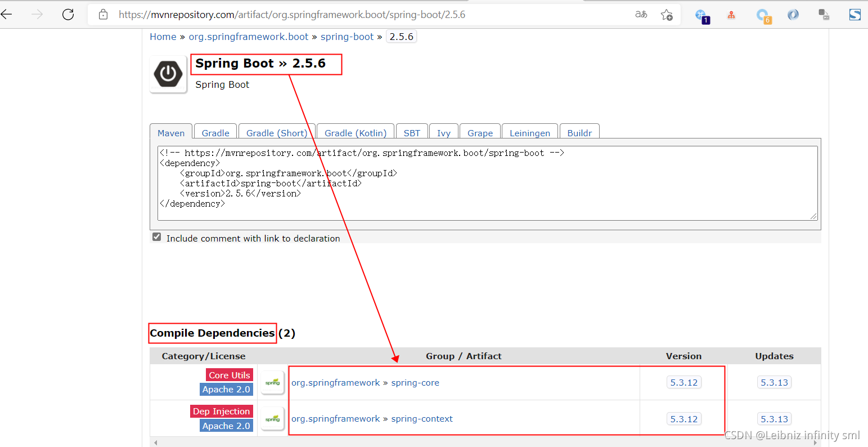
Task: Click the Compile Dependencies heading
Action: (212, 333)
